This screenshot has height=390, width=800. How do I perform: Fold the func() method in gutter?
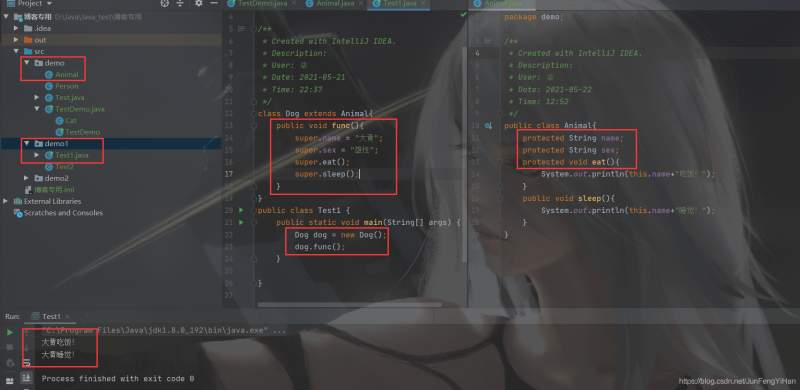254,126
